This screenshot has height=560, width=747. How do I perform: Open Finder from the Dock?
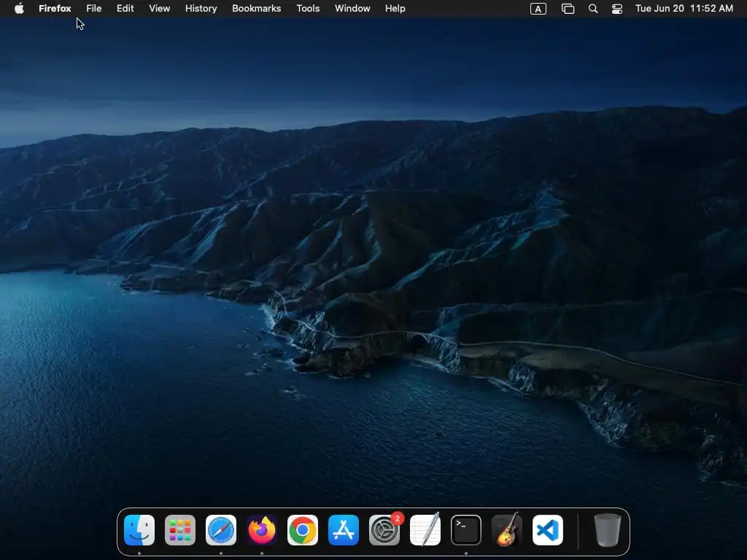(x=139, y=530)
